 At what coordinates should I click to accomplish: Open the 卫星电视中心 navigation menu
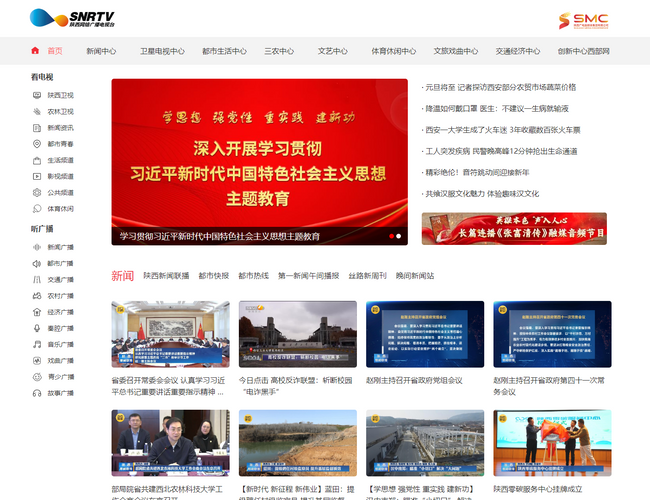pos(161,51)
